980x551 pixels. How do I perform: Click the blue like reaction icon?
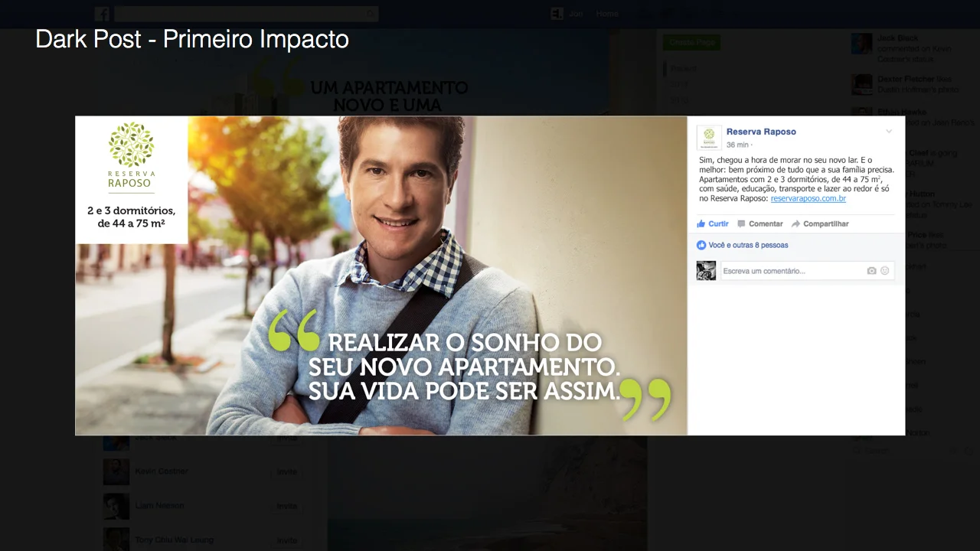click(x=701, y=245)
